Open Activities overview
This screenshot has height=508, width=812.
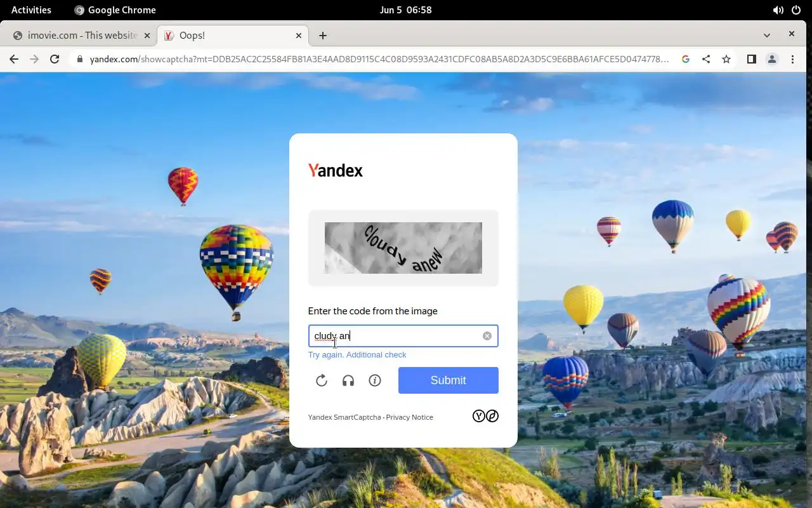click(31, 10)
